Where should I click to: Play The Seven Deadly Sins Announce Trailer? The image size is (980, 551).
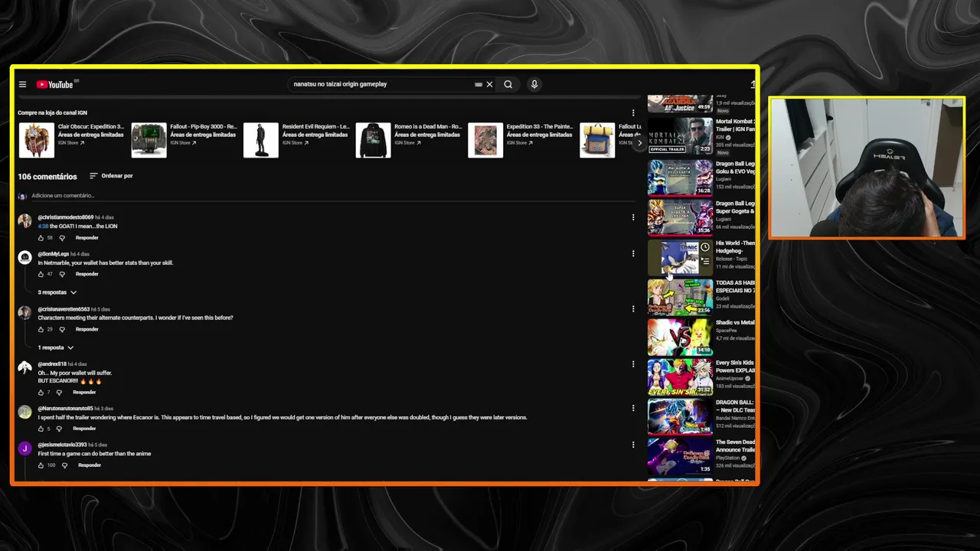tap(681, 457)
